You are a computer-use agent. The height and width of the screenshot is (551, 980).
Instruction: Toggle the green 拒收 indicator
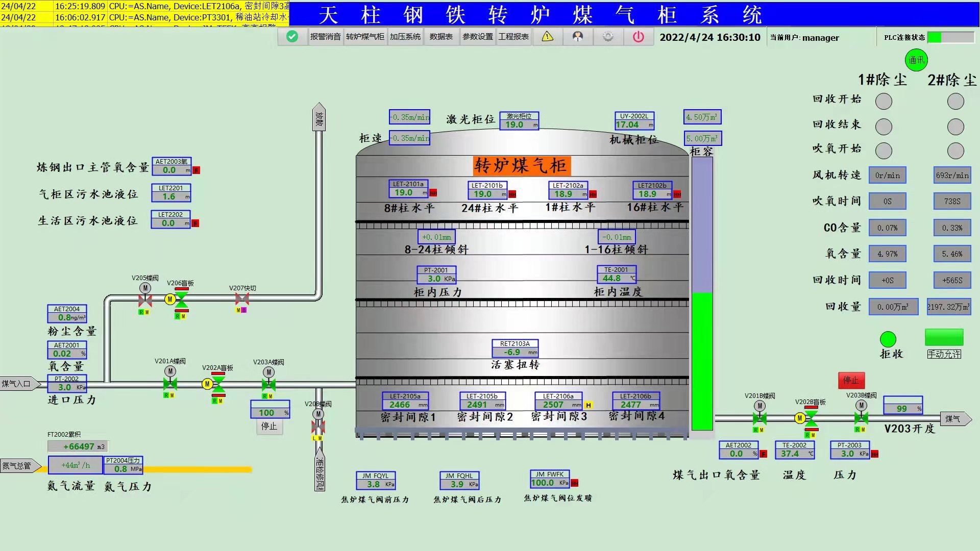888,339
